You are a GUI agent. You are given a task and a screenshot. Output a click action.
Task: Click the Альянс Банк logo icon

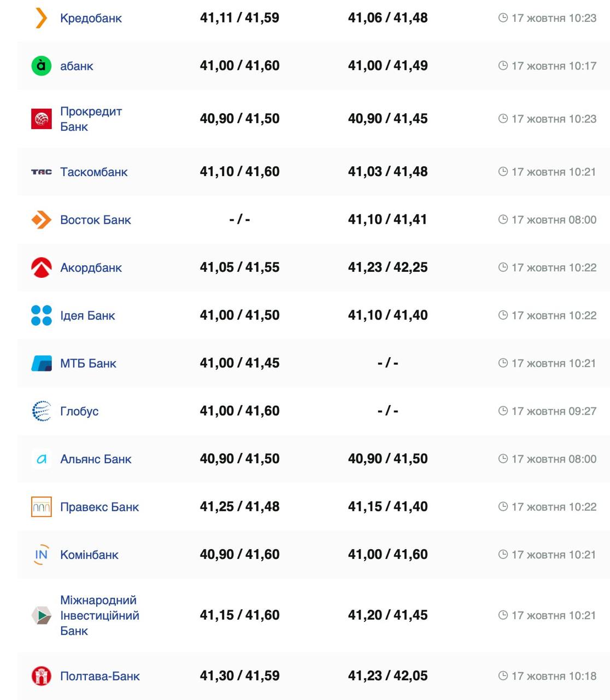point(42,459)
